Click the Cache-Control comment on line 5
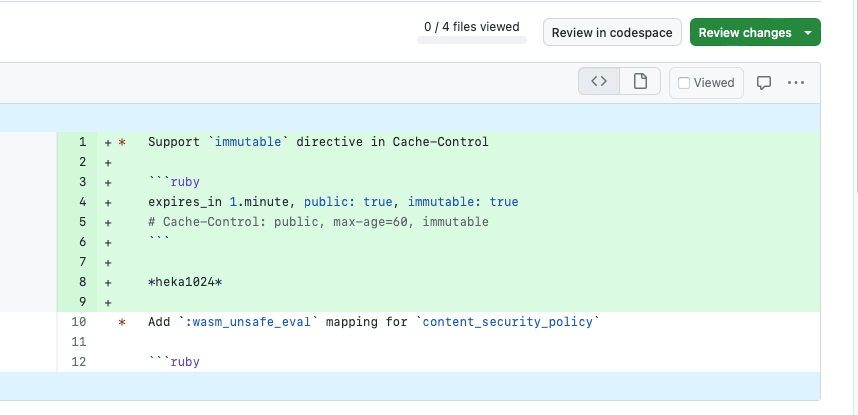This screenshot has width=858, height=415. click(x=318, y=222)
